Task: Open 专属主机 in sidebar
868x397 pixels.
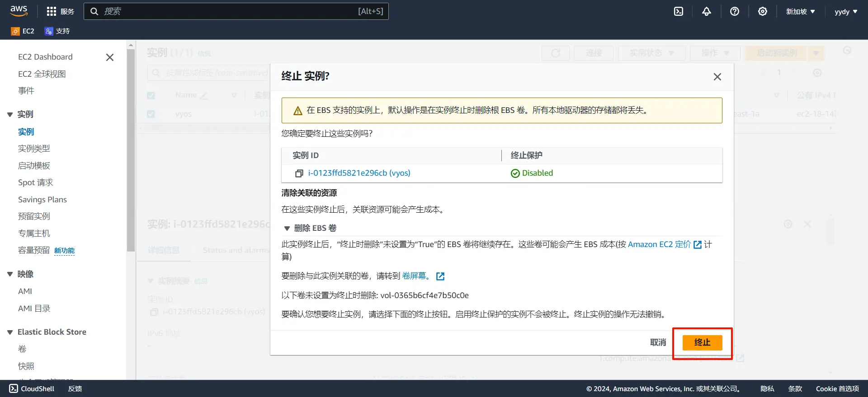Action: tap(34, 234)
